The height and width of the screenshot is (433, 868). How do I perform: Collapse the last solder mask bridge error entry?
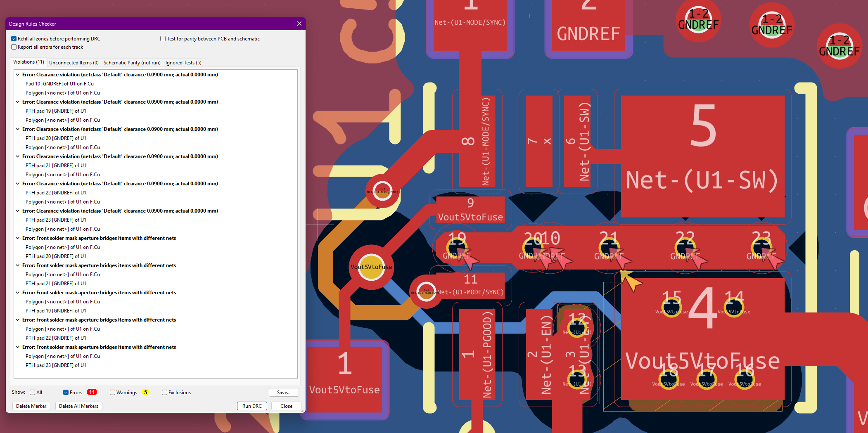click(18, 347)
